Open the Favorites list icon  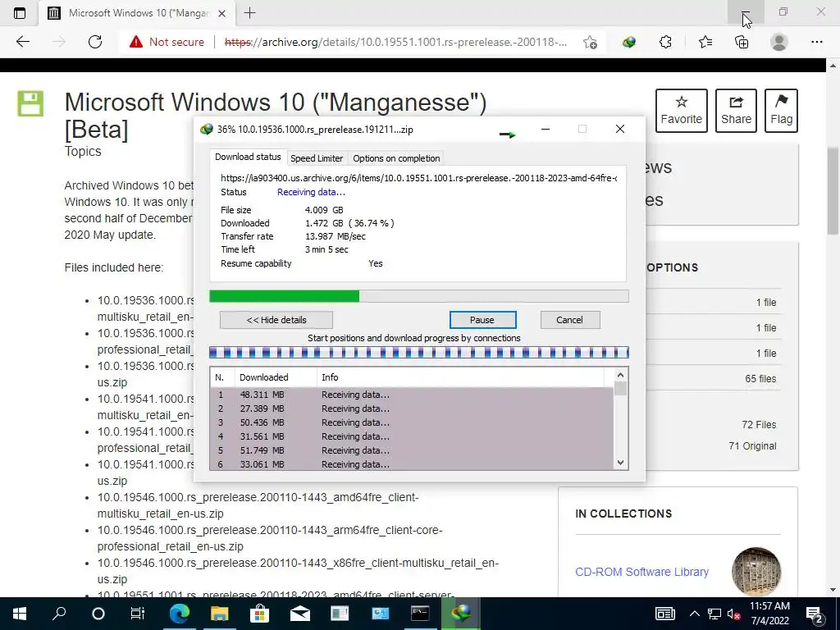coord(705,42)
